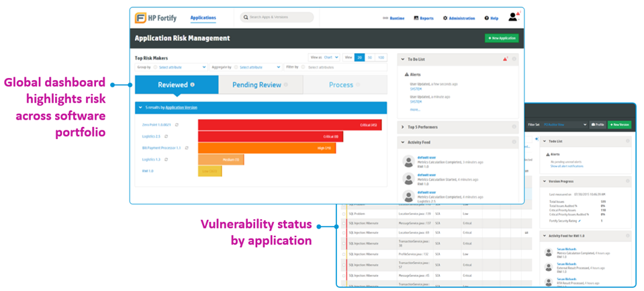Select the 50 view count option

click(370, 58)
